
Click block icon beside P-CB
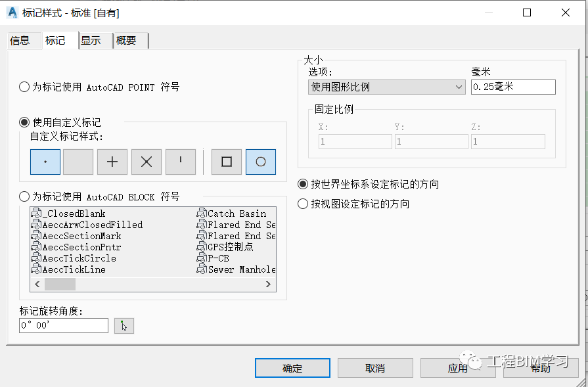202,258
